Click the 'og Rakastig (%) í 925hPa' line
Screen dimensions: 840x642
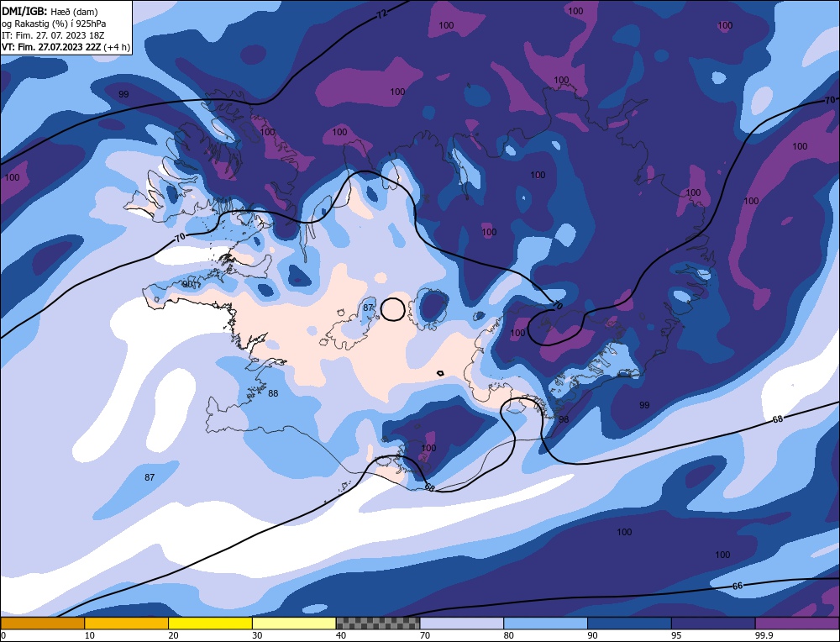pos(54,24)
